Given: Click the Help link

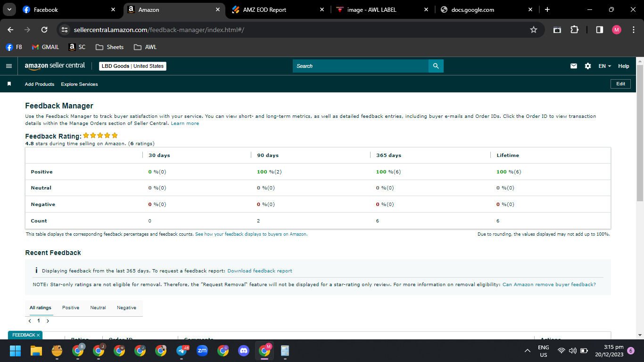Looking at the screenshot, I should tap(624, 66).
